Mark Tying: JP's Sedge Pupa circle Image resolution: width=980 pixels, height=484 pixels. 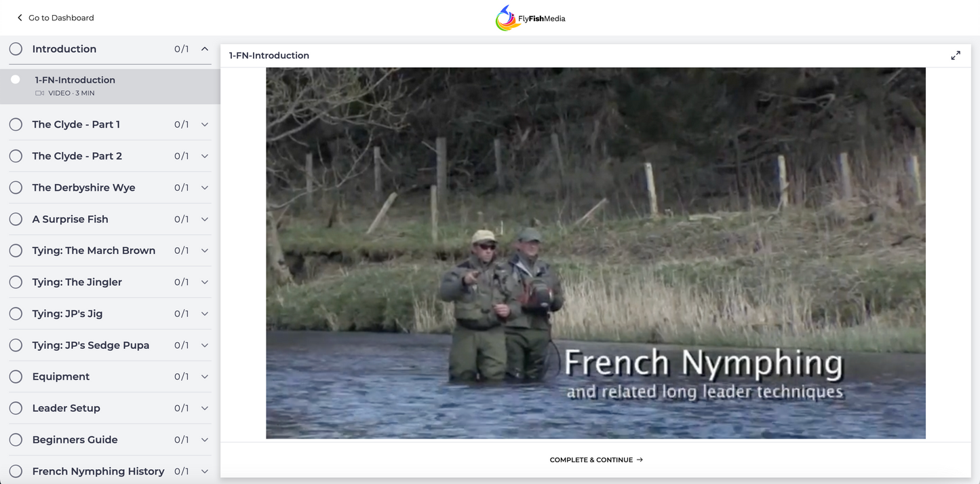[x=16, y=345]
